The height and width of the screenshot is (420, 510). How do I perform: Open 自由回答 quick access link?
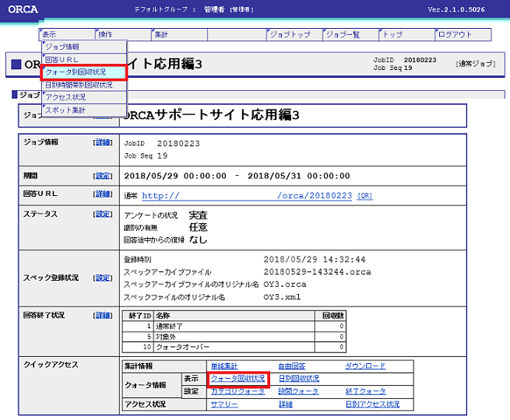(x=292, y=366)
